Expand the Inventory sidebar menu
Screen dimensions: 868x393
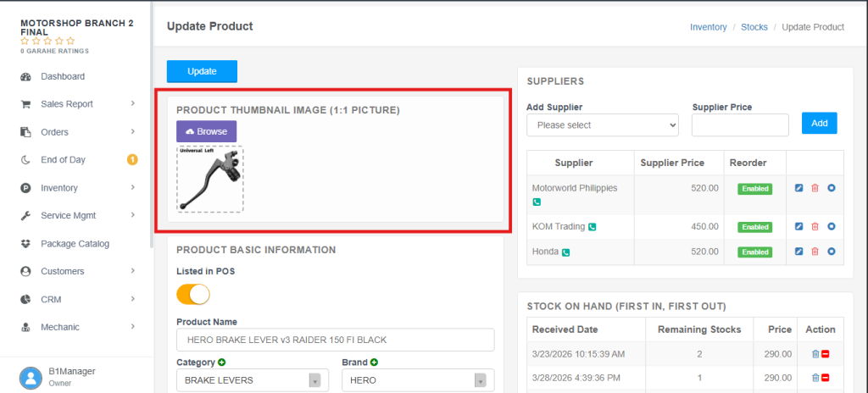[x=78, y=188]
